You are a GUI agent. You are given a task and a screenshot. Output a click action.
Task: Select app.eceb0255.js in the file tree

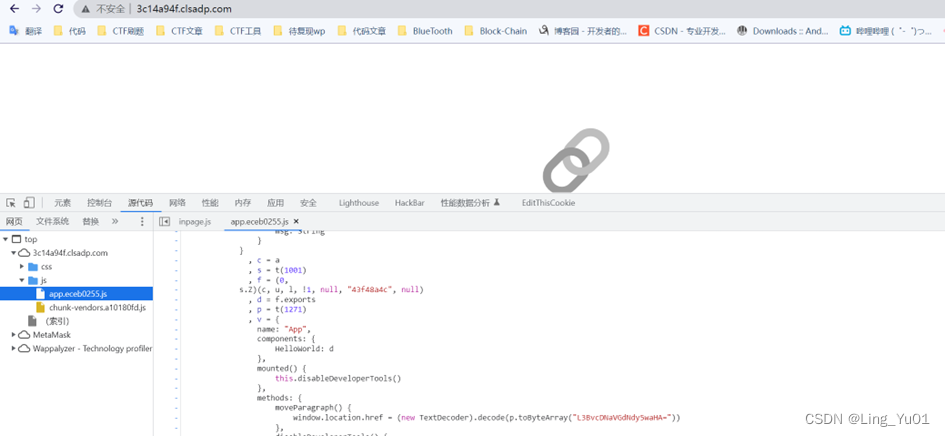(76, 294)
